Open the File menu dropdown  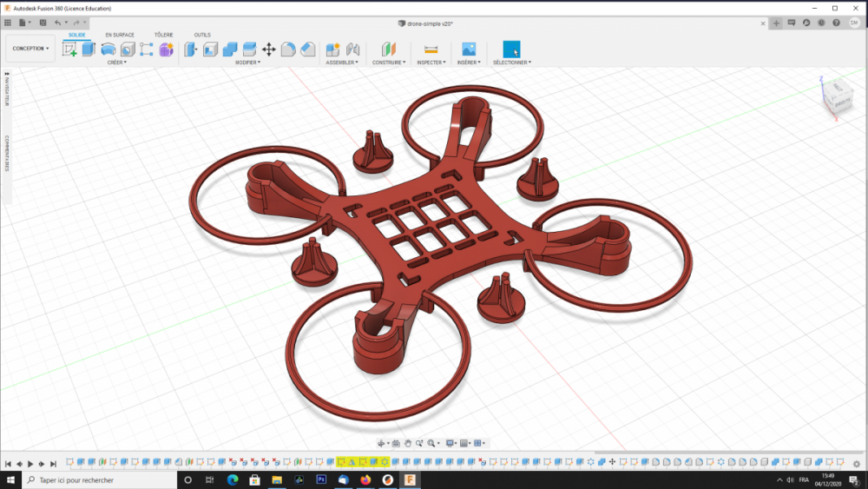point(24,23)
